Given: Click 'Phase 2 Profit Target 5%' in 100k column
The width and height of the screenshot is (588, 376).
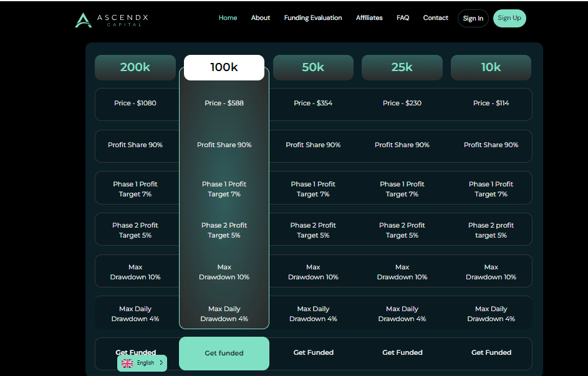Looking at the screenshot, I should tap(224, 230).
